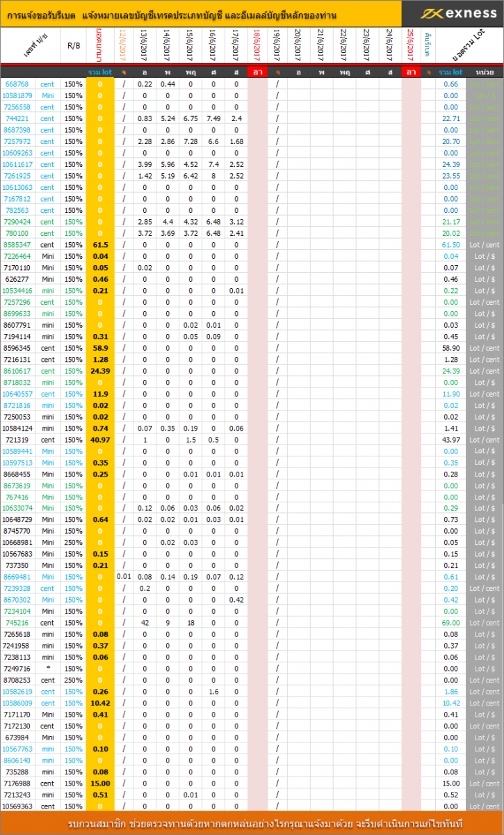Image resolution: width=504 pixels, height=835 pixels.
Task: Select account number 7176988
Action: (17, 784)
